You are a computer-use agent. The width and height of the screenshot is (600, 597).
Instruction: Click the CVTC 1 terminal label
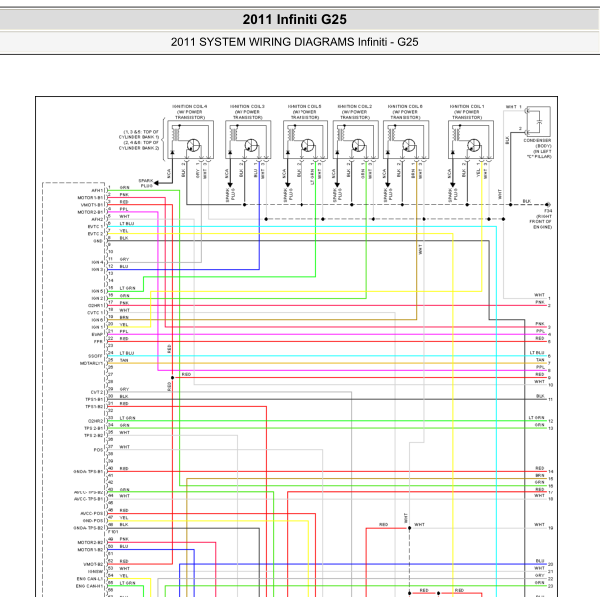(x=95, y=313)
